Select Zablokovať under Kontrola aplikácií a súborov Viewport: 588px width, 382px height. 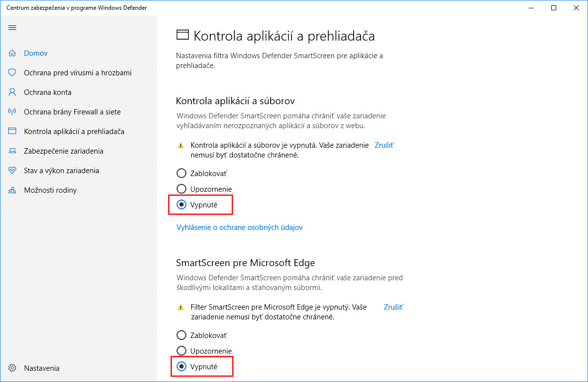(x=181, y=173)
